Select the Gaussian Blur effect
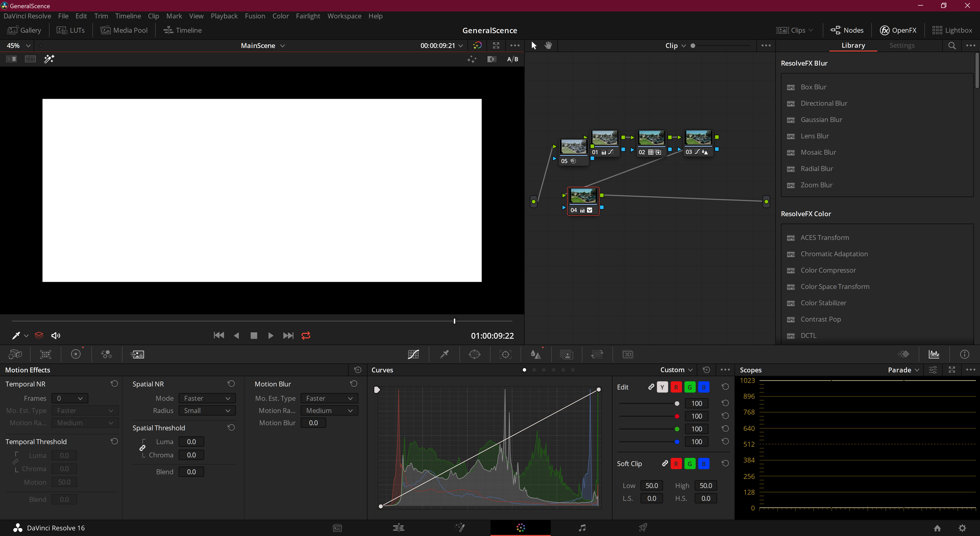Screen dimensions: 980x536 click(x=821, y=119)
